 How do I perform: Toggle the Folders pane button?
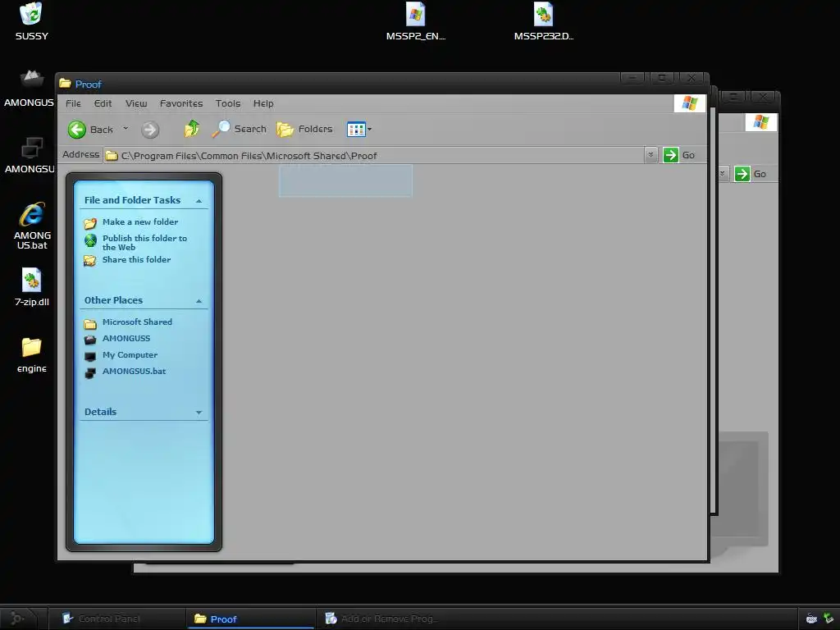click(x=305, y=129)
